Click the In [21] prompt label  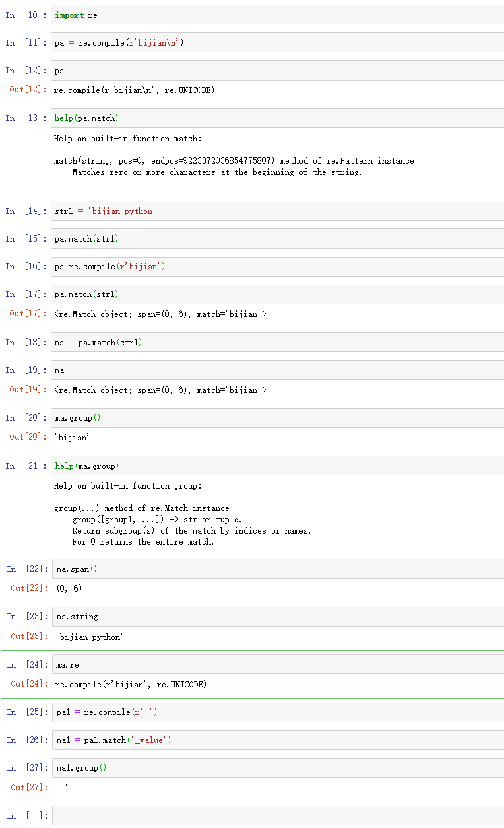click(26, 466)
